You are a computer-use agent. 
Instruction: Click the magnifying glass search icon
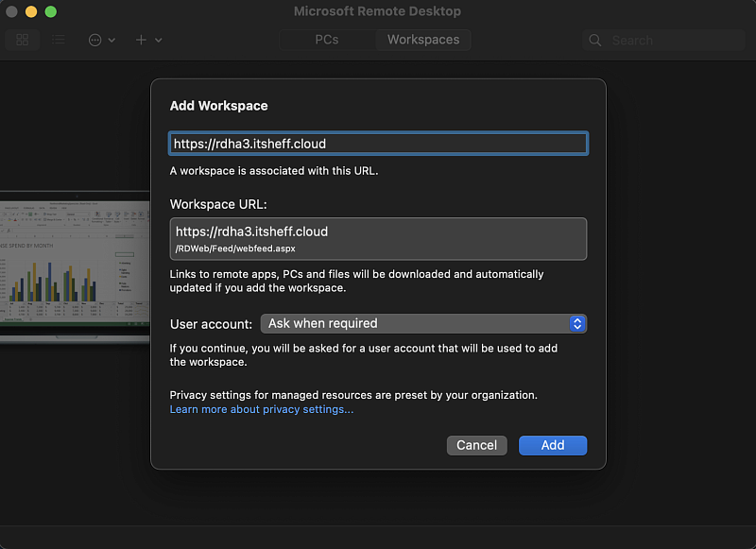point(595,41)
